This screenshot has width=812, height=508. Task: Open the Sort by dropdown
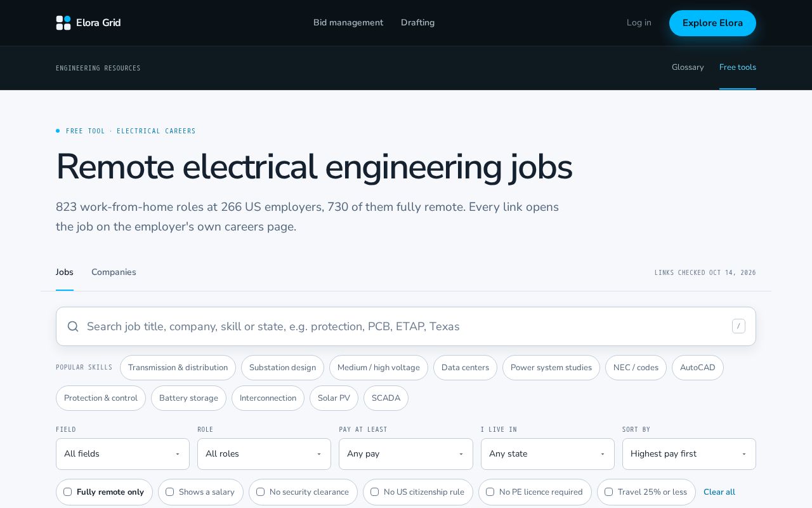[x=689, y=454]
